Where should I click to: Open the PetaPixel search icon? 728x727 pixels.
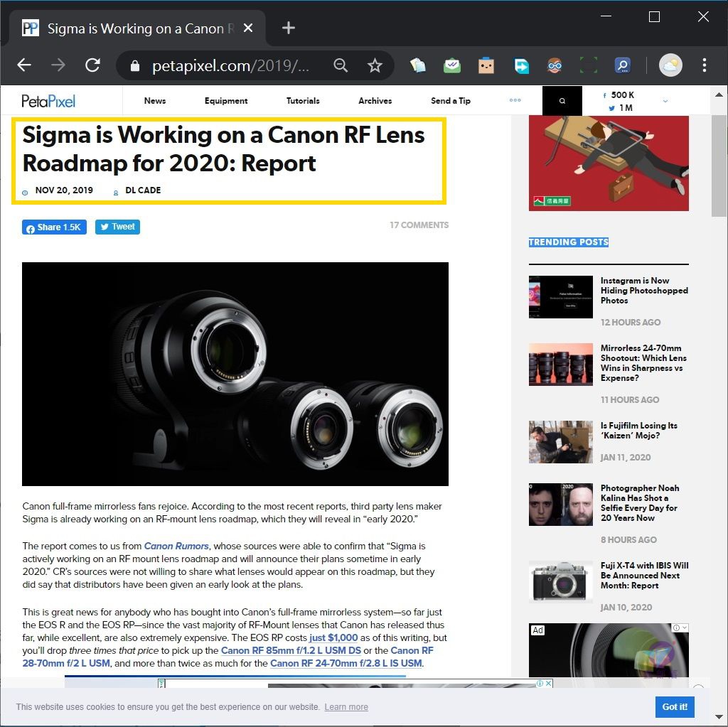(562, 101)
